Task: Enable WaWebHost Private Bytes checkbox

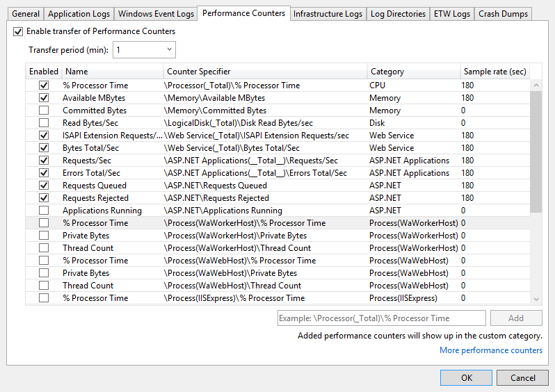Action: [x=44, y=273]
